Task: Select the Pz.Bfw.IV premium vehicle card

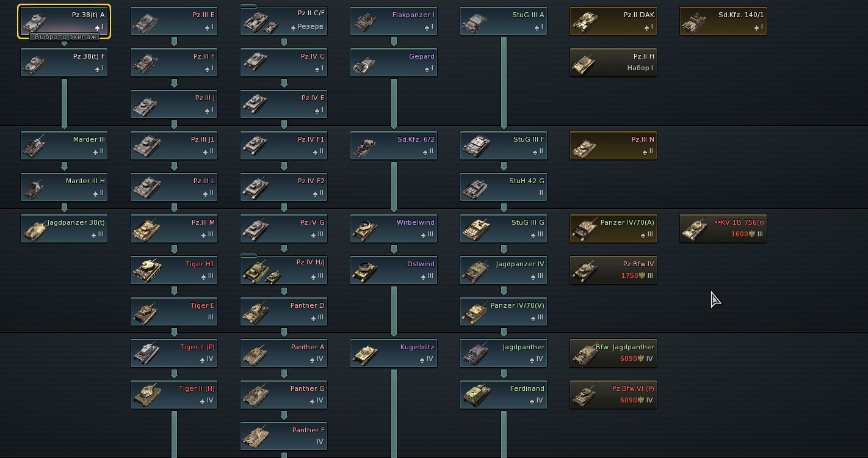Action: (613, 270)
